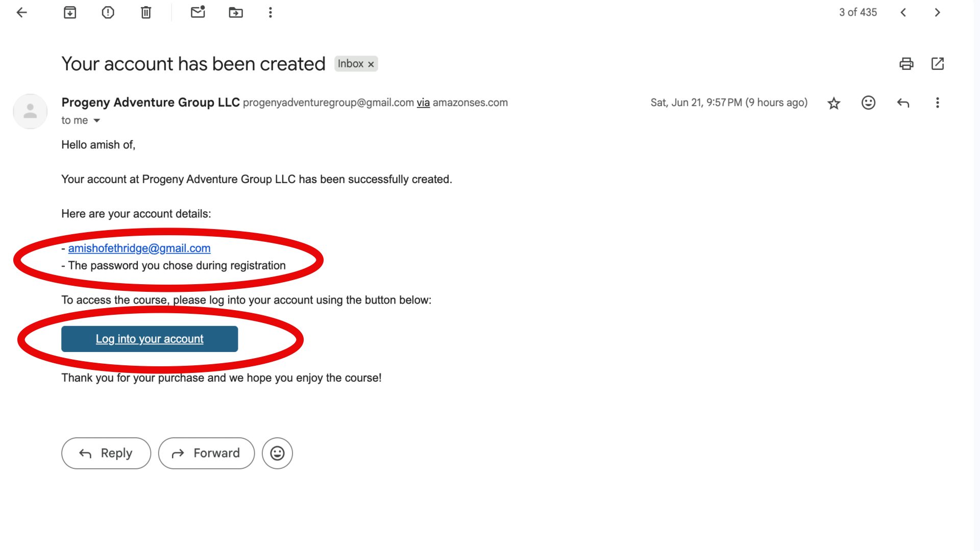
Task: Open the email in a new window
Action: 938,64
